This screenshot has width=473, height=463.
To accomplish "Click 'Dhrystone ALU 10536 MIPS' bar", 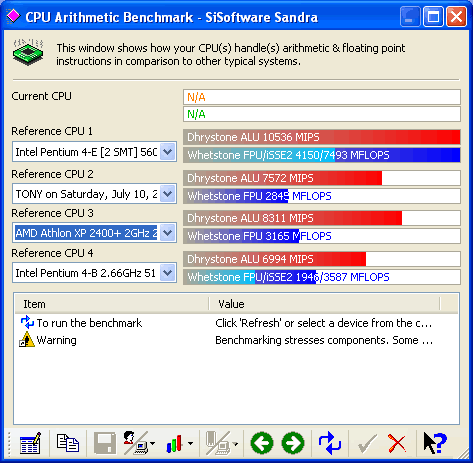I will click(x=322, y=137).
